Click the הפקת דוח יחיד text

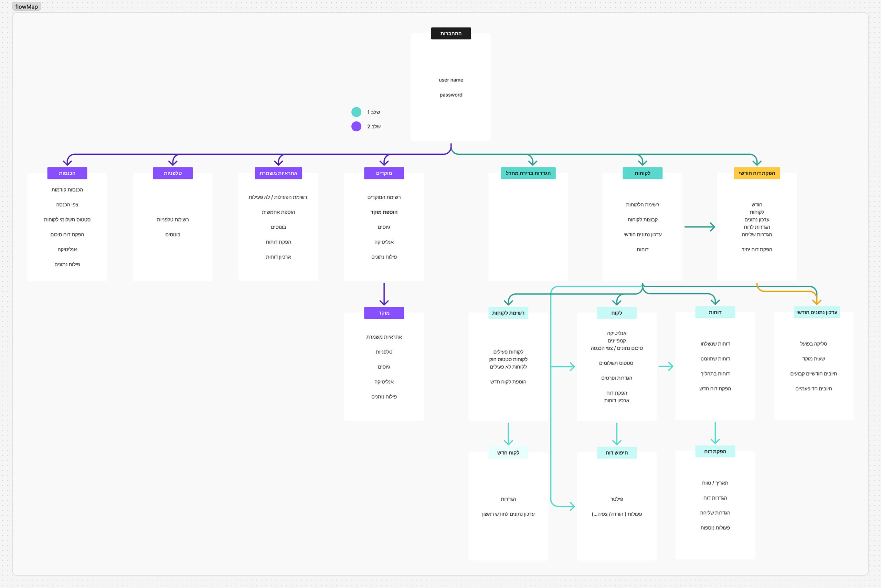(756, 250)
